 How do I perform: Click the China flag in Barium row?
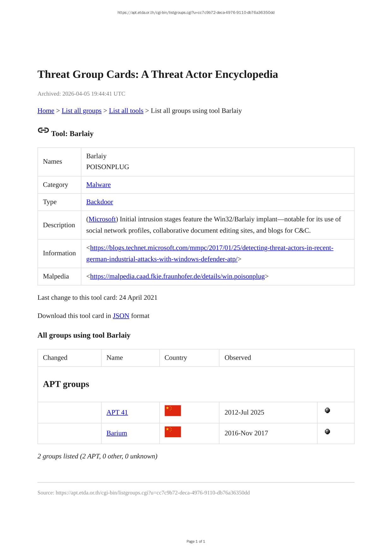coord(173,432)
